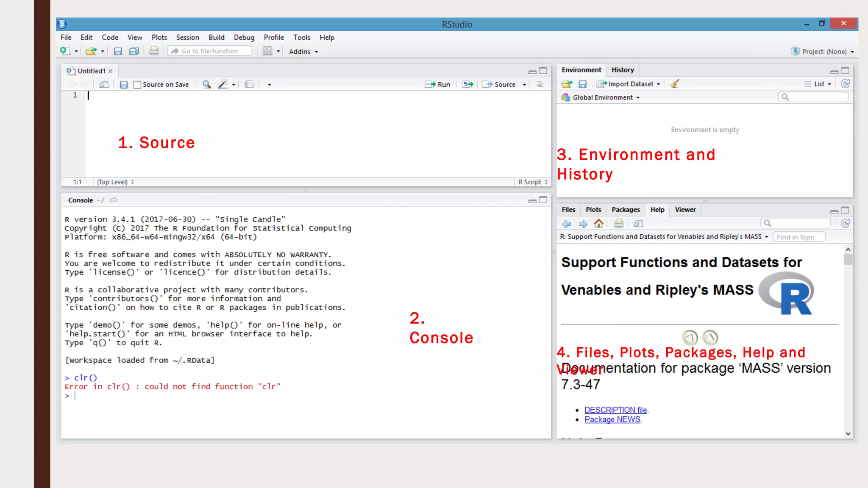Close the Untitled1 tab
This screenshot has width=868, height=488.
110,71
